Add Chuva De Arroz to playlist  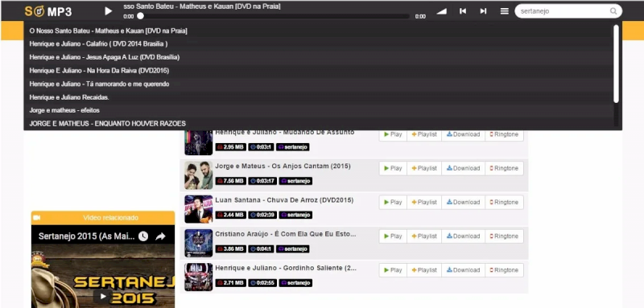(424, 202)
